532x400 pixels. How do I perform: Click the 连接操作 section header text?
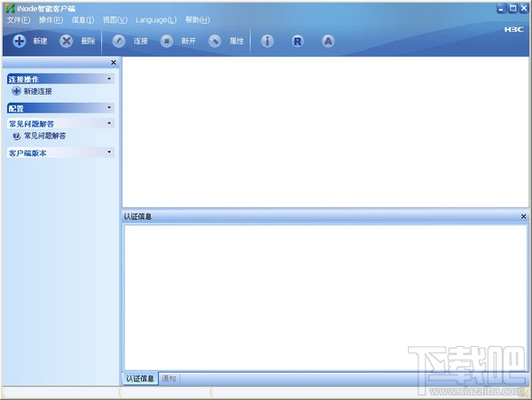click(x=23, y=80)
